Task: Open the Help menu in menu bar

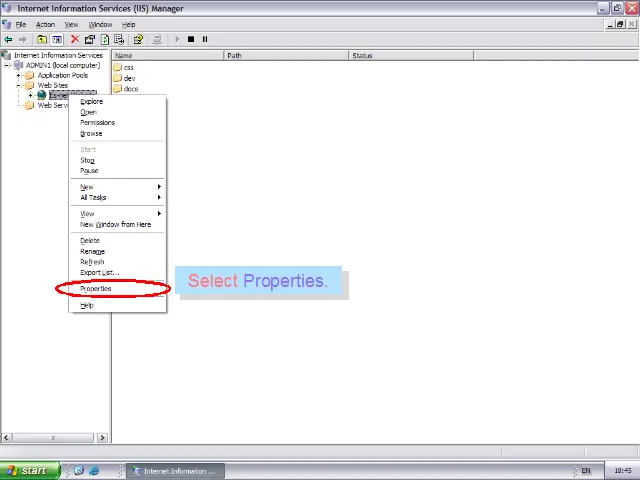Action: (x=129, y=24)
